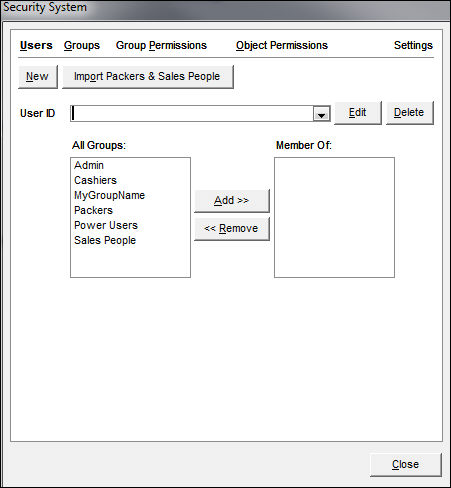Open the Group Permissions tab
Image resolution: width=451 pixels, height=488 pixels.
161,45
